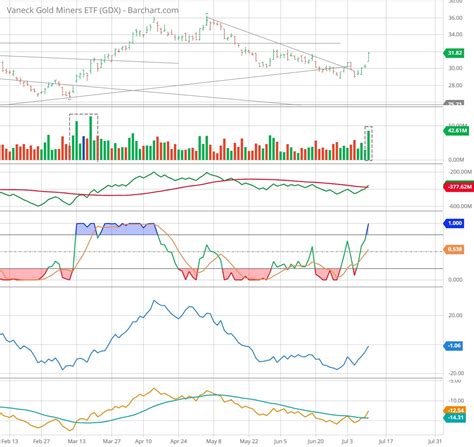Select the Feb 13 date label

point(9,441)
